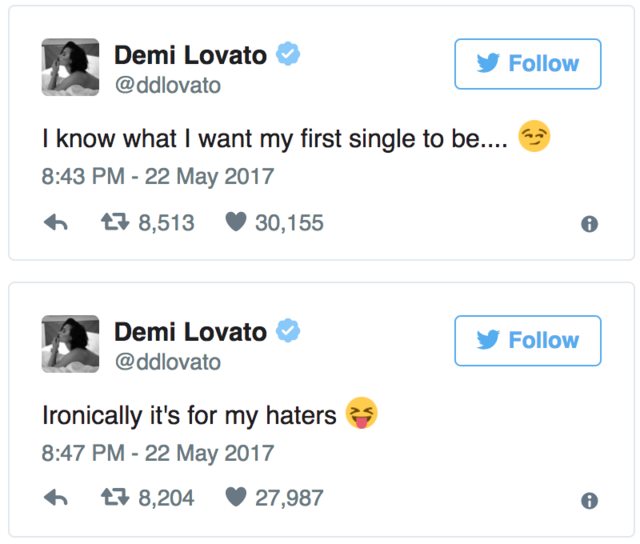Reply to the 'for my haters' tweet
Image resolution: width=640 pixels, height=544 pixels.
tap(56, 498)
